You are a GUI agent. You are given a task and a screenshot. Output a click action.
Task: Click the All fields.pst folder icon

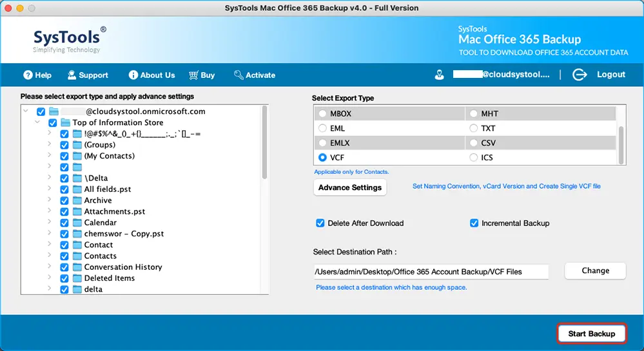point(77,189)
